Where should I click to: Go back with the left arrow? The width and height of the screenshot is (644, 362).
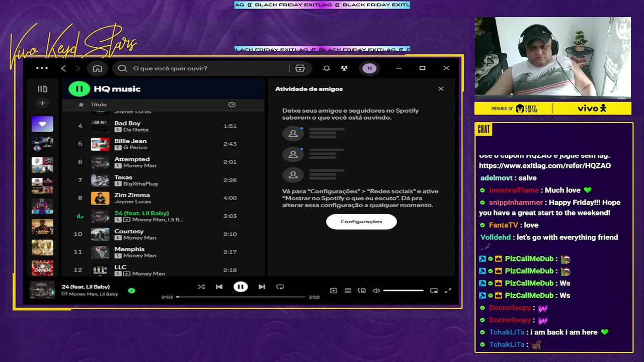[63, 68]
